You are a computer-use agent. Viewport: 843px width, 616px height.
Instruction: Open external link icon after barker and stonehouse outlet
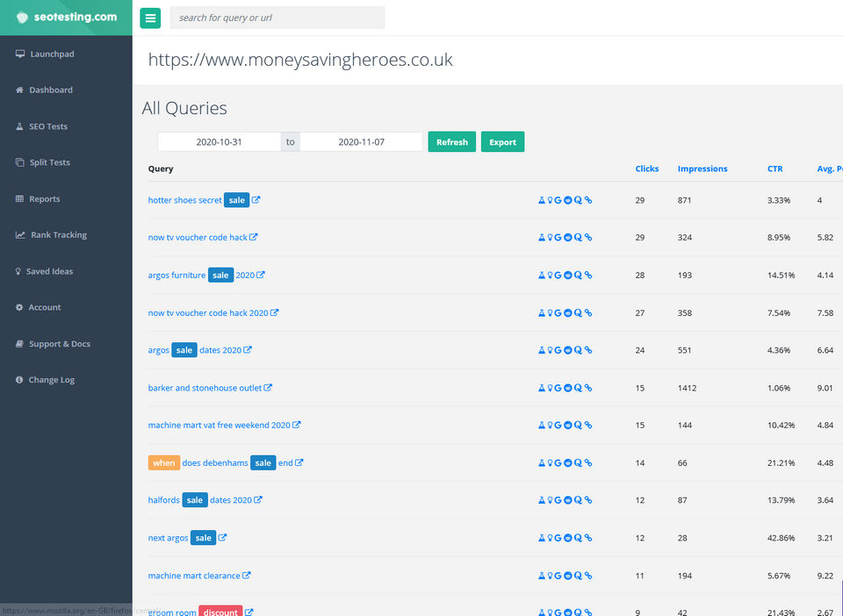(268, 387)
